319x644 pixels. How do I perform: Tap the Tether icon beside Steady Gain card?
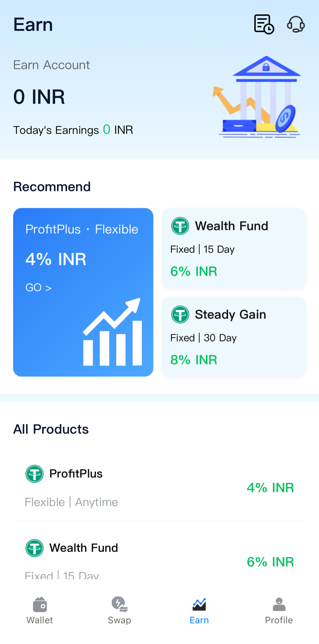(180, 314)
